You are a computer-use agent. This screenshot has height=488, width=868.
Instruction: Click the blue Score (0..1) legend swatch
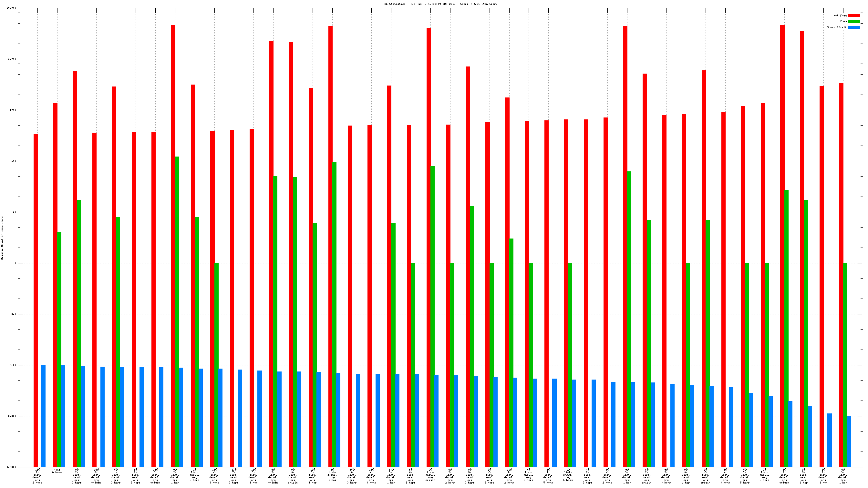point(853,27)
